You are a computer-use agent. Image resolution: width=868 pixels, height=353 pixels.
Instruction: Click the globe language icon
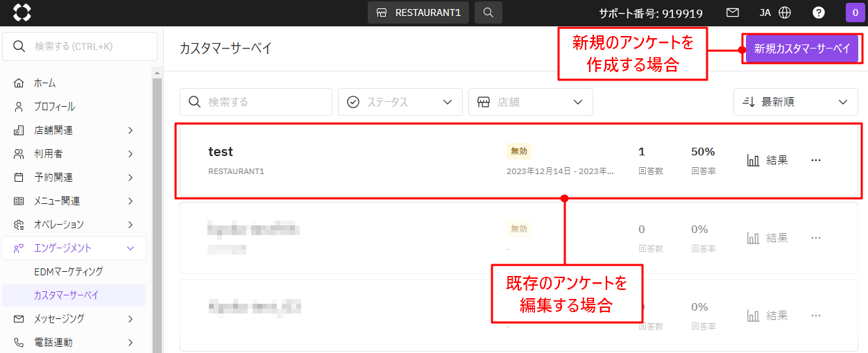click(x=785, y=12)
